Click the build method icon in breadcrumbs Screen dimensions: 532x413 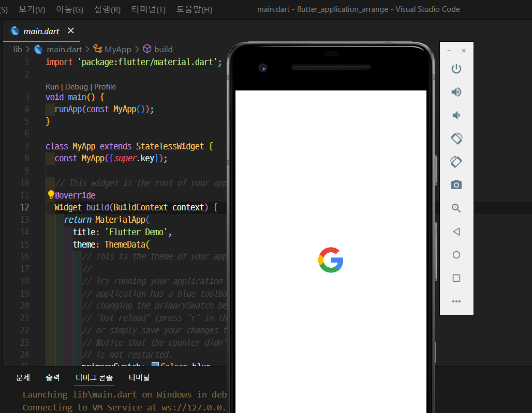click(x=147, y=49)
